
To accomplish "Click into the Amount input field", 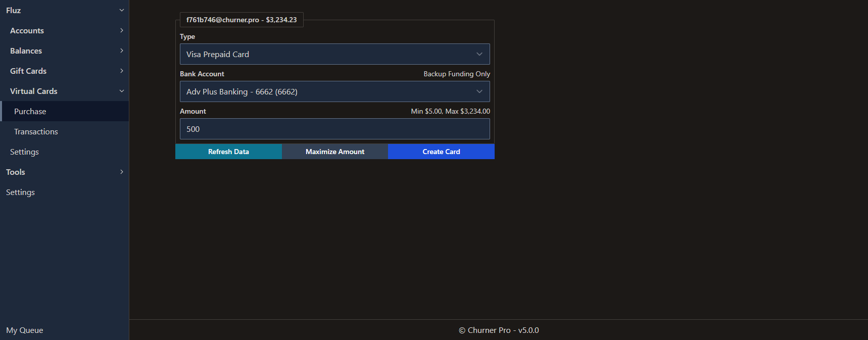I will coord(334,129).
